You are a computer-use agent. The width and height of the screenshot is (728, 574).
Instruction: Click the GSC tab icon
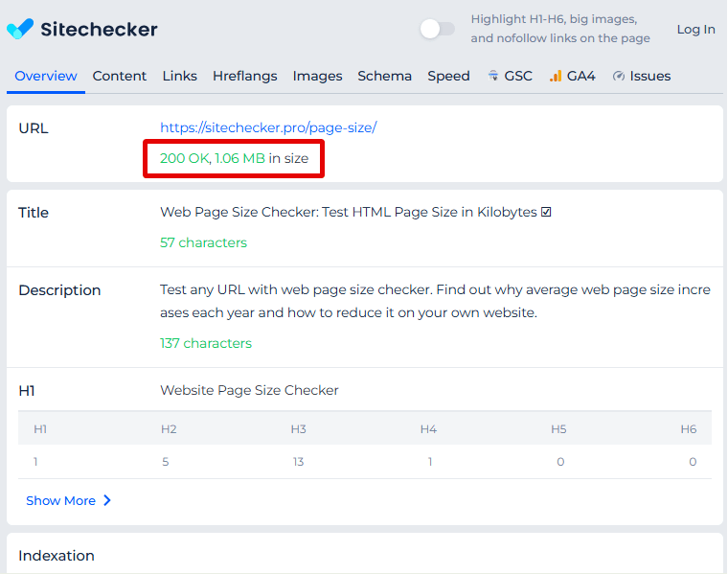[x=493, y=76]
